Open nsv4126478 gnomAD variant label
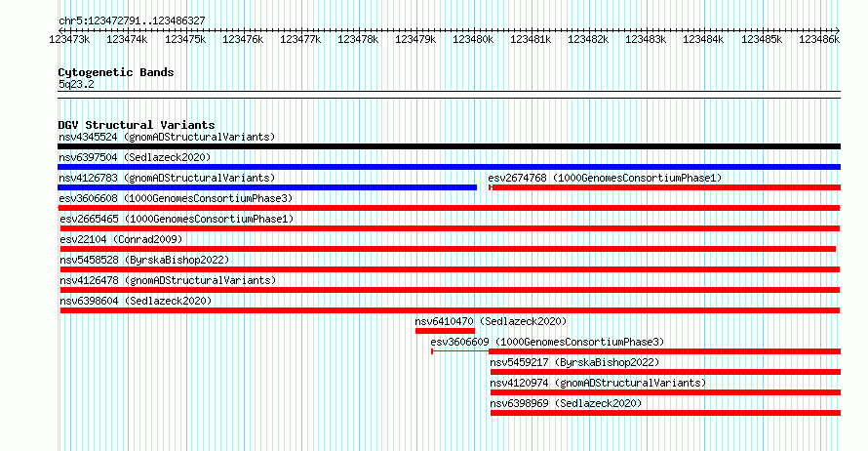Viewport: 868px width, 451px height. 168,280
